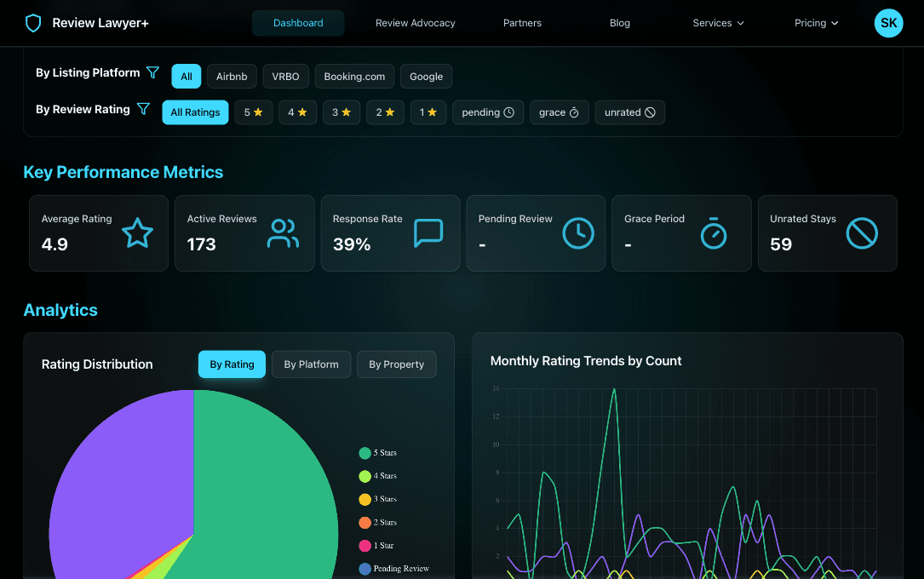924x579 pixels.
Task: Click the Unrated Stays 59 value
Action: click(x=781, y=244)
